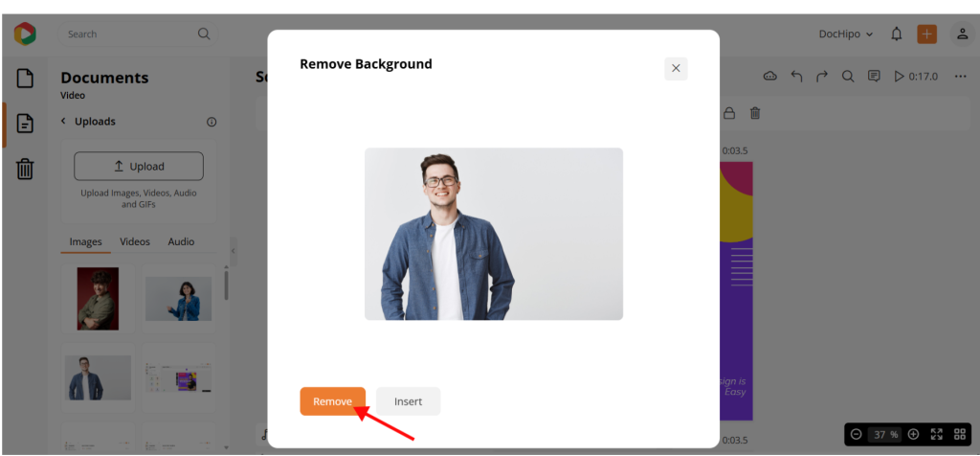Click the search magnifier icon in top bar
Viewport: 980px width, 456px height.
pyautogui.click(x=204, y=34)
